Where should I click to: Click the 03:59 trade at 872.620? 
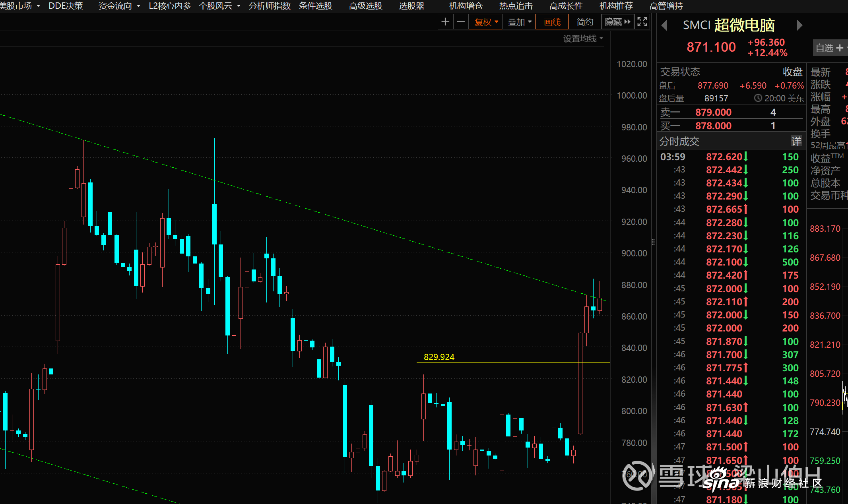[730, 157]
